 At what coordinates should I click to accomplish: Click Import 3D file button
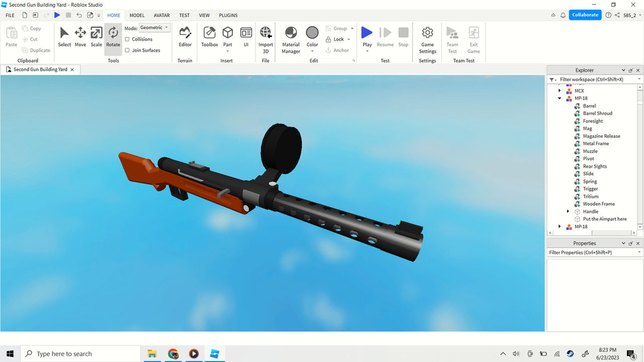(266, 40)
